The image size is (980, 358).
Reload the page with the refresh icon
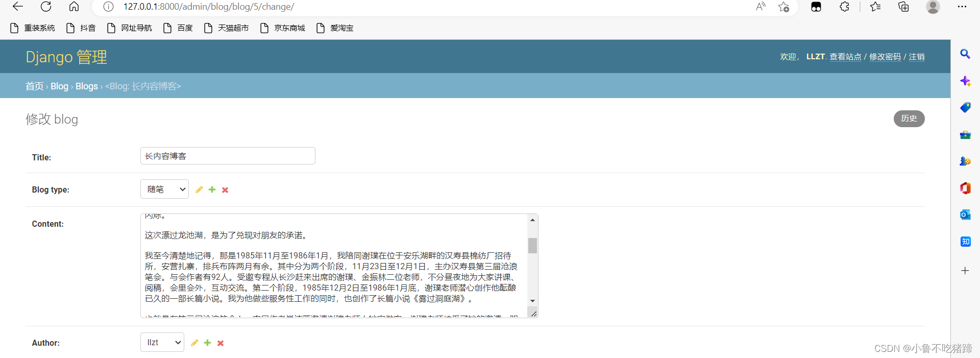pyautogui.click(x=46, y=7)
